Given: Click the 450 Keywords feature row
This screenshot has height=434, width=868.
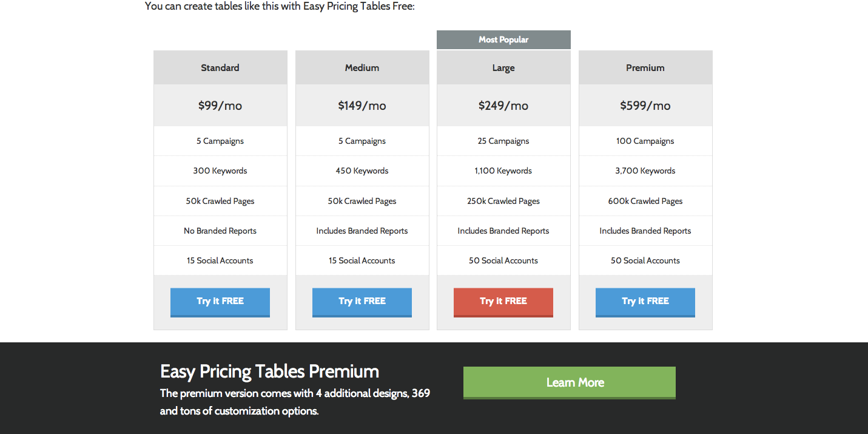Looking at the screenshot, I should (x=362, y=171).
